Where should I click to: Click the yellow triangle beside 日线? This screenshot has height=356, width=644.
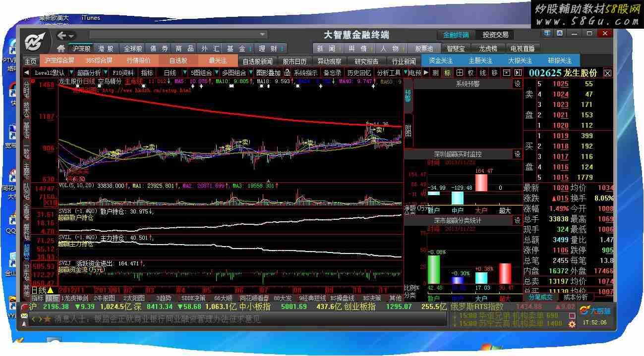[x=50, y=290]
